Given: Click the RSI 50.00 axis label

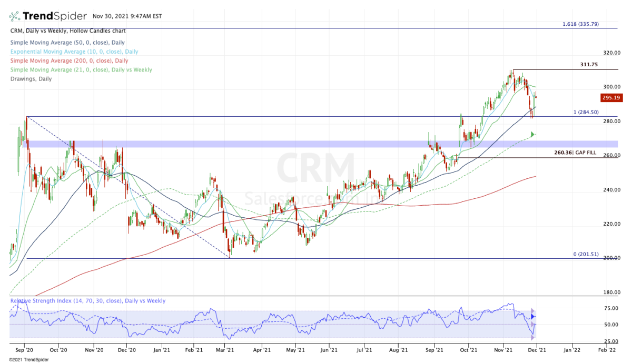Looking at the screenshot, I should 612,325.
